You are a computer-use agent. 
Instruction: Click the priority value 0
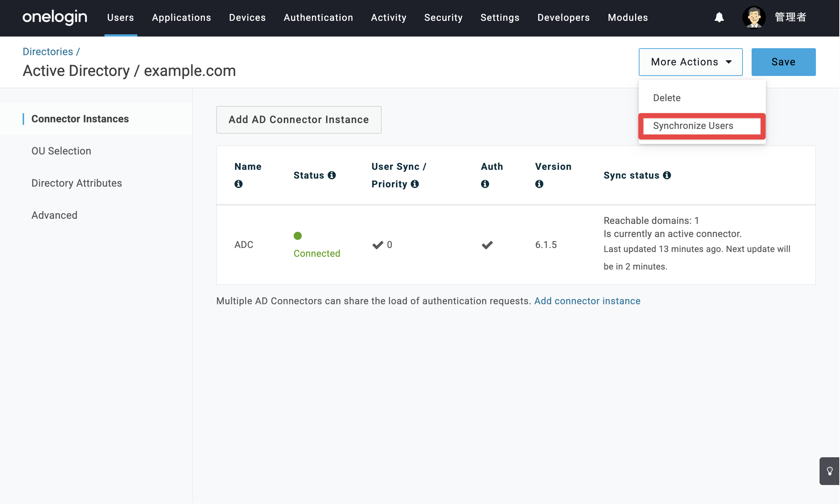pyautogui.click(x=390, y=245)
